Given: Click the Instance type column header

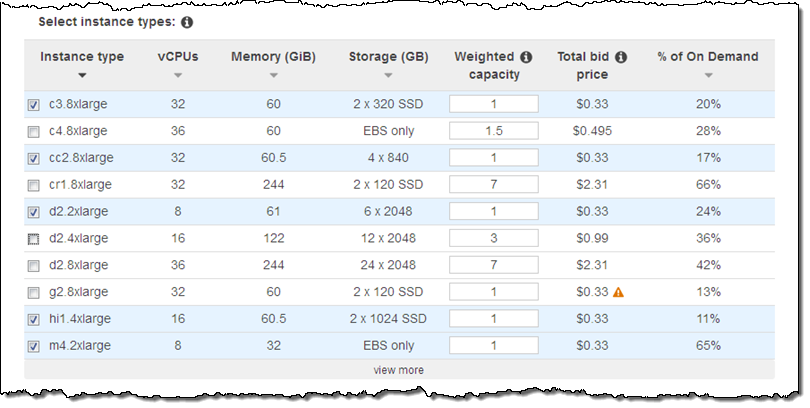Looking at the screenshot, I should pyautogui.click(x=82, y=57).
